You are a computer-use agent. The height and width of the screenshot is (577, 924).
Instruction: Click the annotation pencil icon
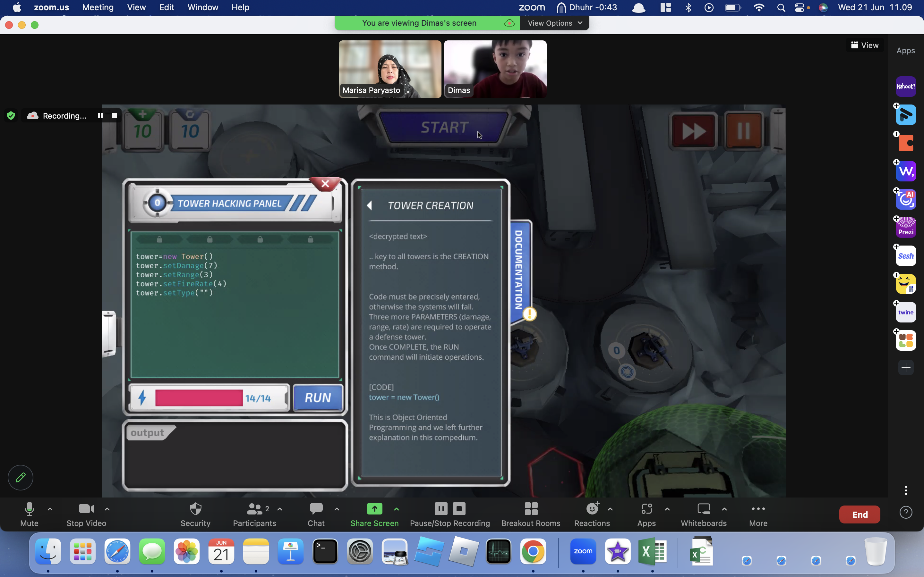click(21, 477)
